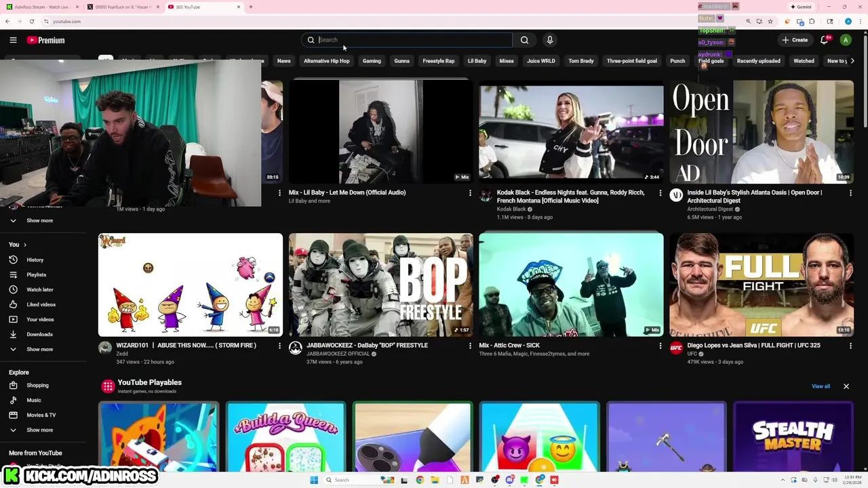Open options for JABBAWOCKEEZ BOP Freestyle video
868x488 pixels.
point(470,346)
